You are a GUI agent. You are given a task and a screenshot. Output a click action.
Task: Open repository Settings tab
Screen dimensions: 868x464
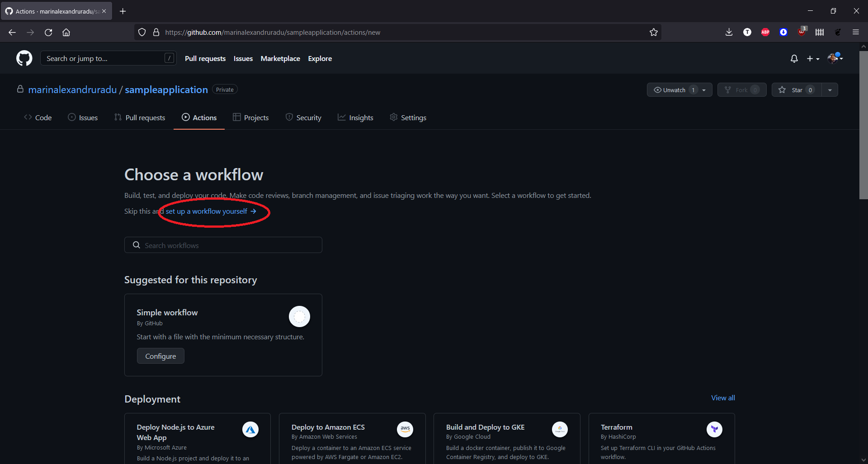408,117
